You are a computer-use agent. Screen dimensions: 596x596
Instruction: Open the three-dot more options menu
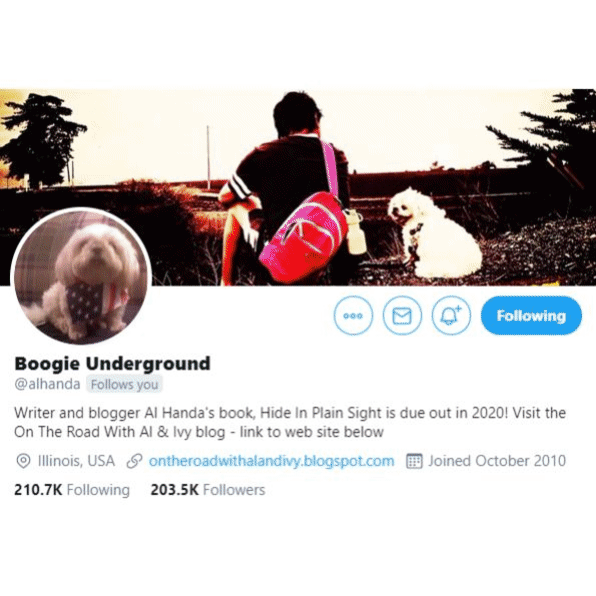(x=353, y=315)
